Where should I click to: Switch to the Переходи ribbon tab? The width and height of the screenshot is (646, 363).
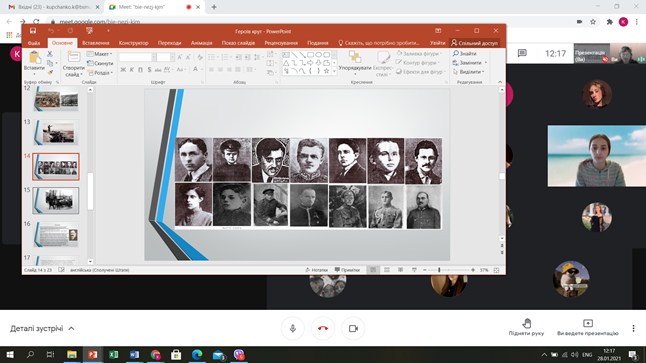point(169,43)
